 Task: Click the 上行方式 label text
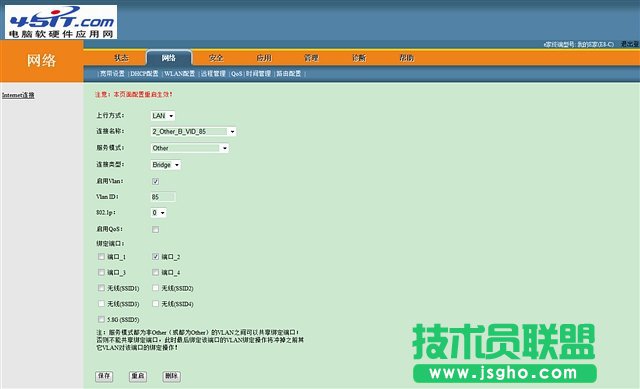click(x=110, y=116)
